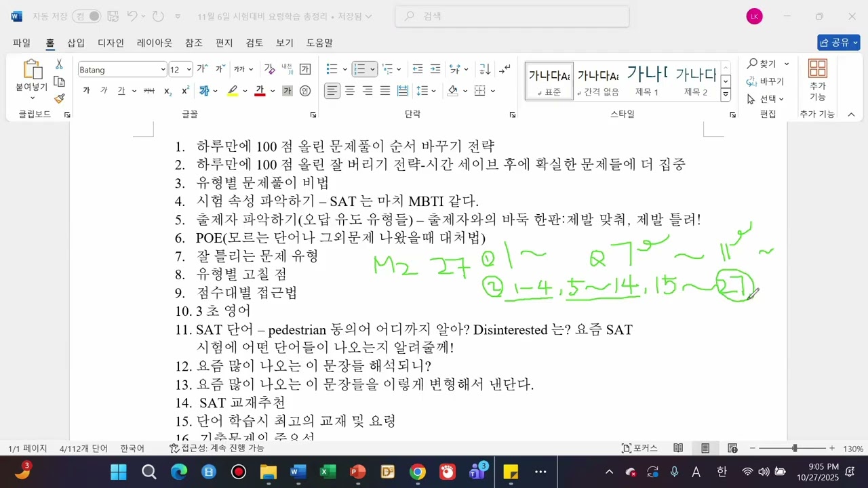Viewport: 868px width, 488px height.
Task: Expand the change case 가가 dropdown
Action: [x=251, y=69]
